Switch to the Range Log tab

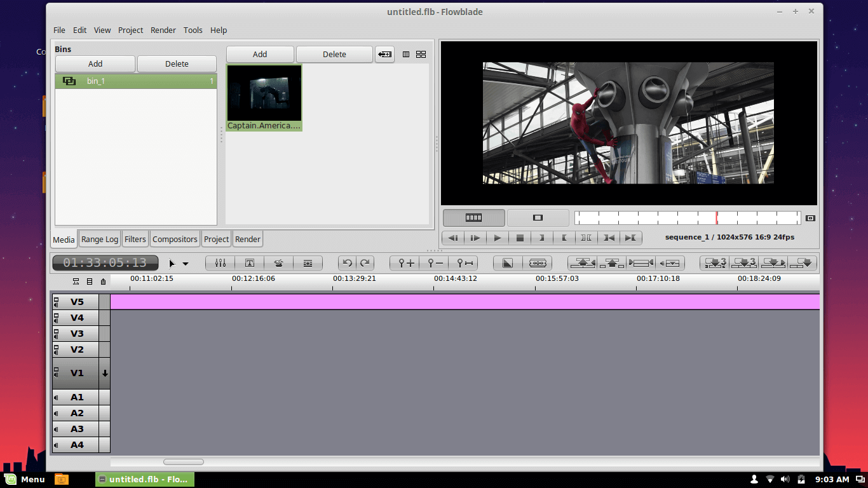(x=100, y=240)
